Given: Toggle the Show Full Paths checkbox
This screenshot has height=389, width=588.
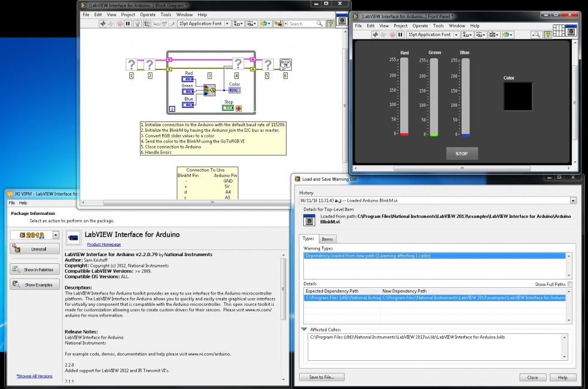Looking at the screenshot, I should coord(570,284).
